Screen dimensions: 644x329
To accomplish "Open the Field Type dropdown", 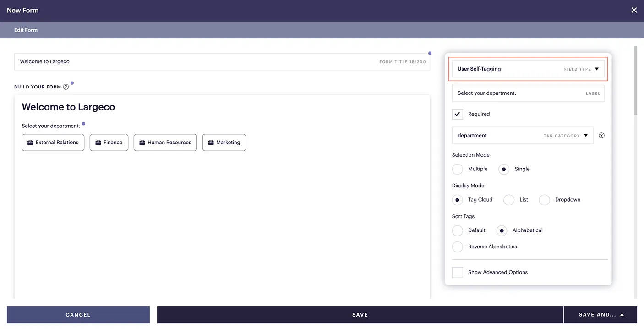I will [528, 69].
